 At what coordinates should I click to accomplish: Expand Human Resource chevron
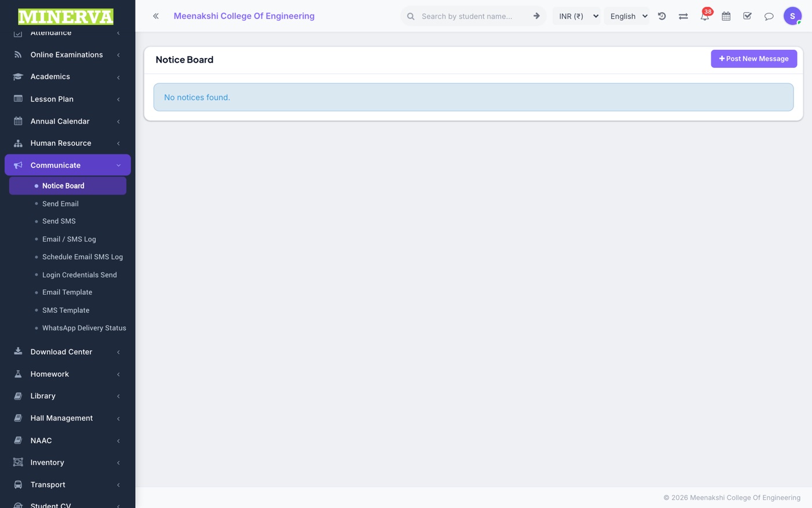(118, 143)
